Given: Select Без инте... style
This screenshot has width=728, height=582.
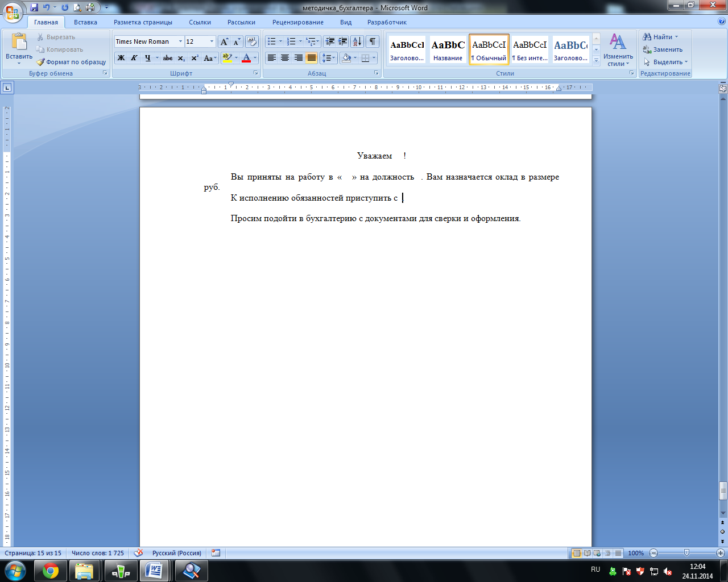Looking at the screenshot, I should 530,50.
